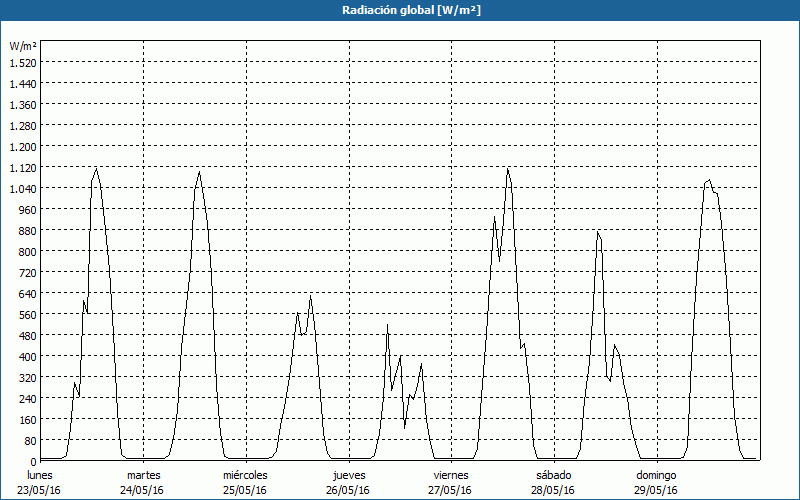Click the 26/05/16 date label

tap(348, 489)
